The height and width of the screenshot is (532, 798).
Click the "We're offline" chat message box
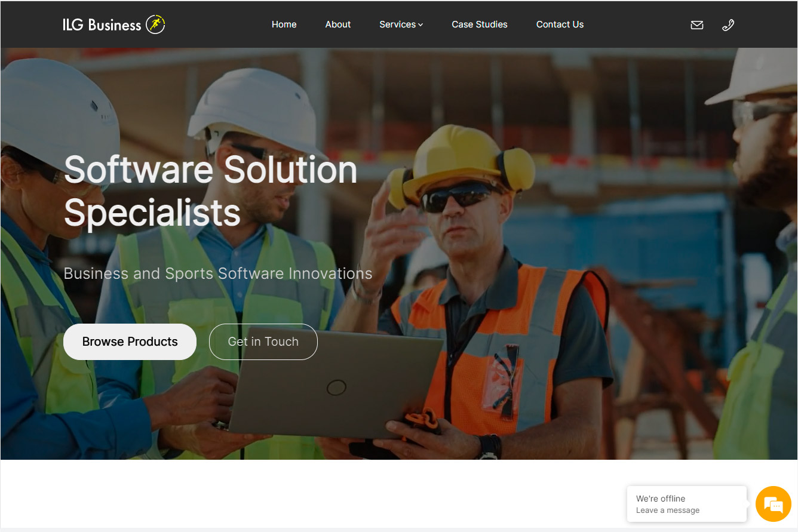coord(687,504)
